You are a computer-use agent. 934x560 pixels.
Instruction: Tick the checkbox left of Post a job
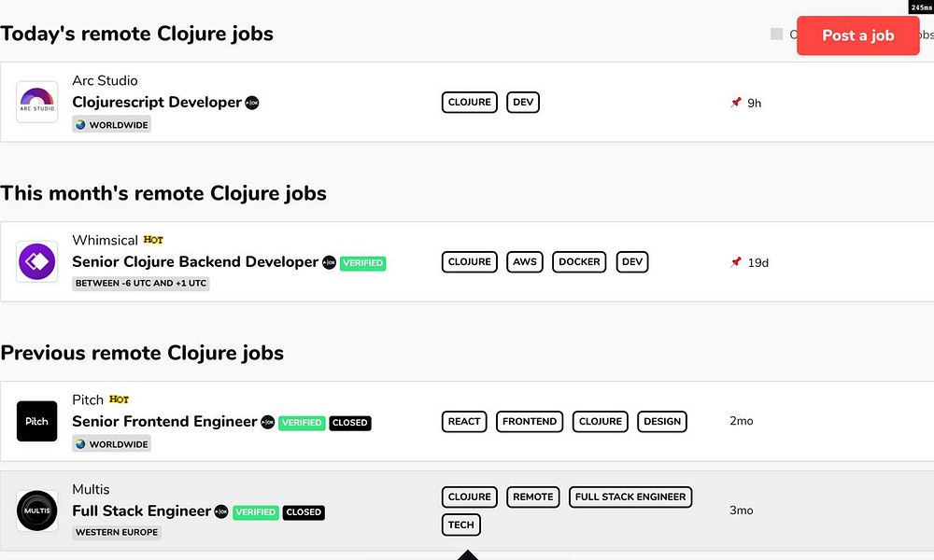(x=777, y=34)
